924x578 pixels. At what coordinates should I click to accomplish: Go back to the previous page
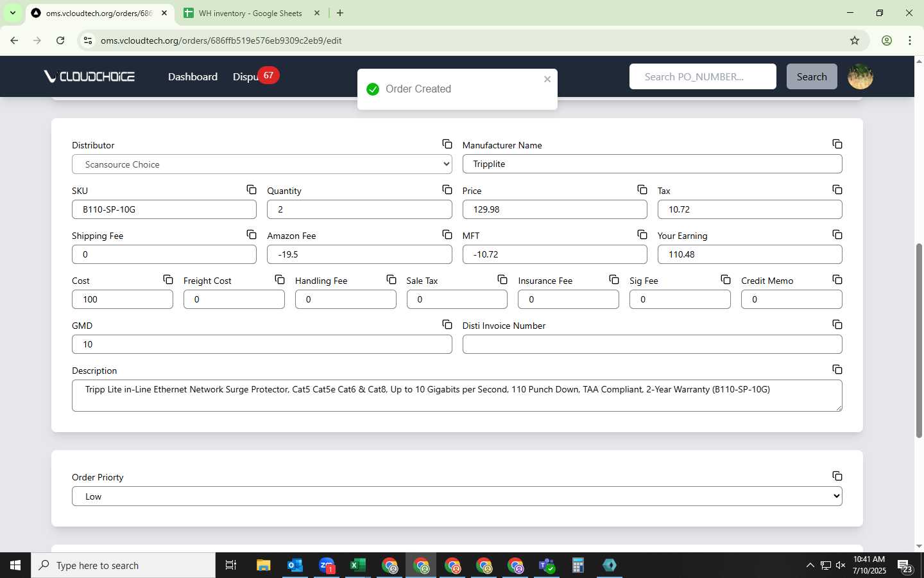point(14,40)
